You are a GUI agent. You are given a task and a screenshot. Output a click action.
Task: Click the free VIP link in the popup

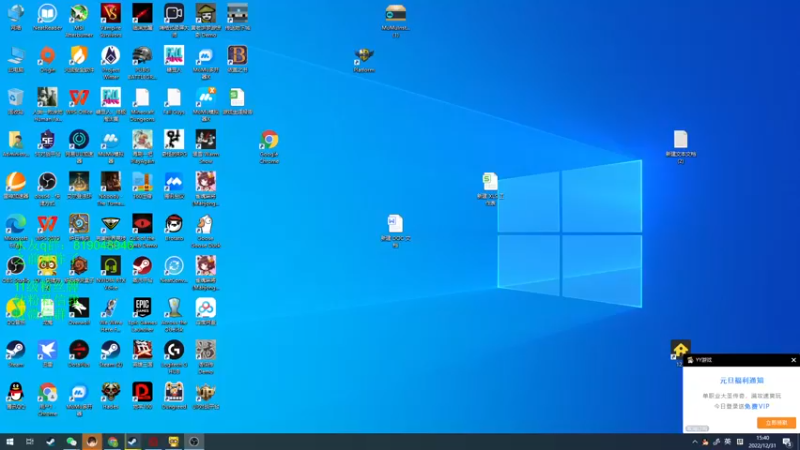(x=757, y=407)
